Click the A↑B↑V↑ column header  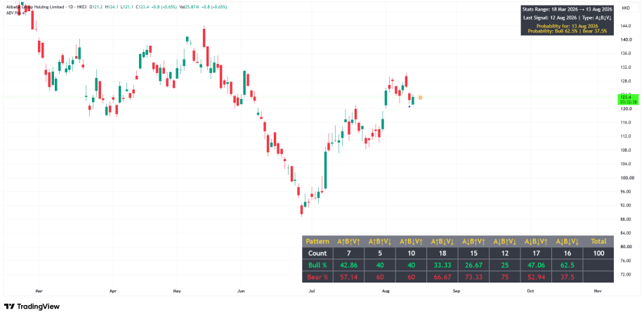click(348, 241)
